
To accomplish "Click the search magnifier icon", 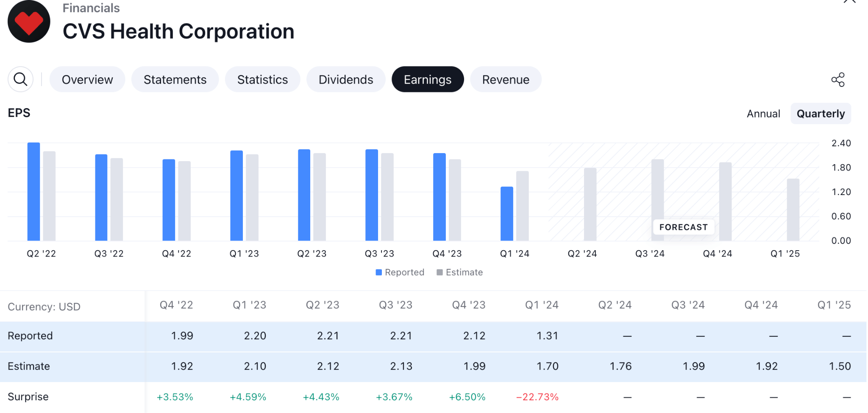I will coord(20,79).
